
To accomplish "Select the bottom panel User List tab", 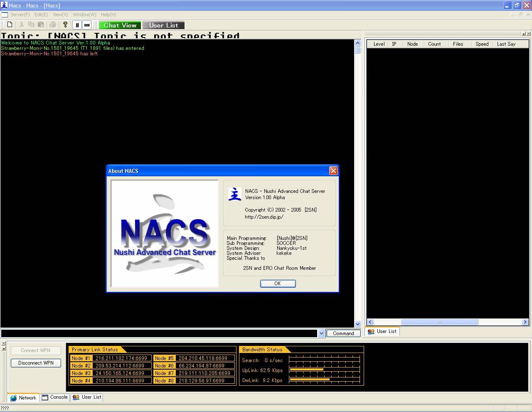I will [87, 397].
